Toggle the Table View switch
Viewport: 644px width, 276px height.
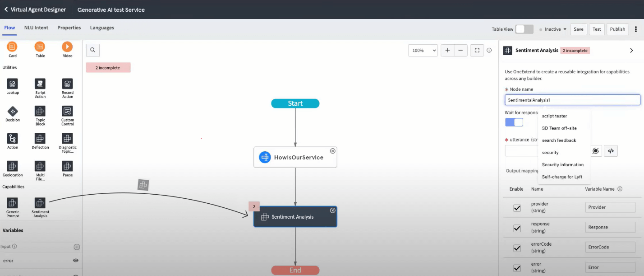(524, 29)
